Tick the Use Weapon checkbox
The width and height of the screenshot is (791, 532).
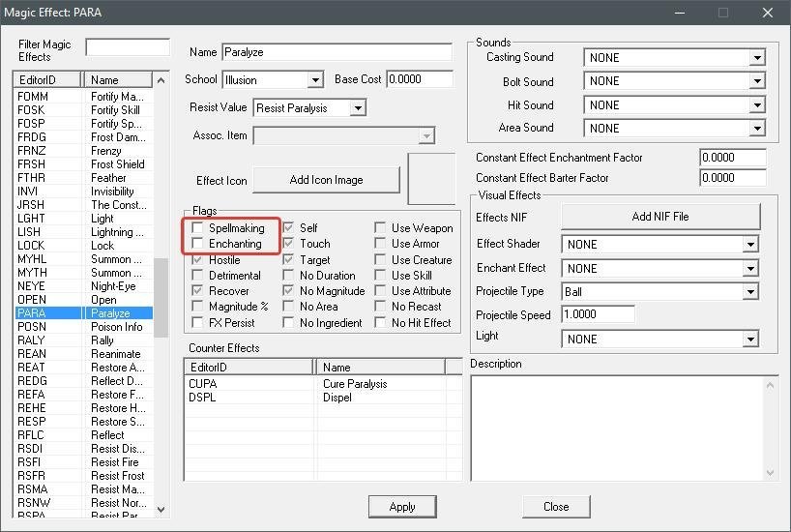(x=381, y=228)
